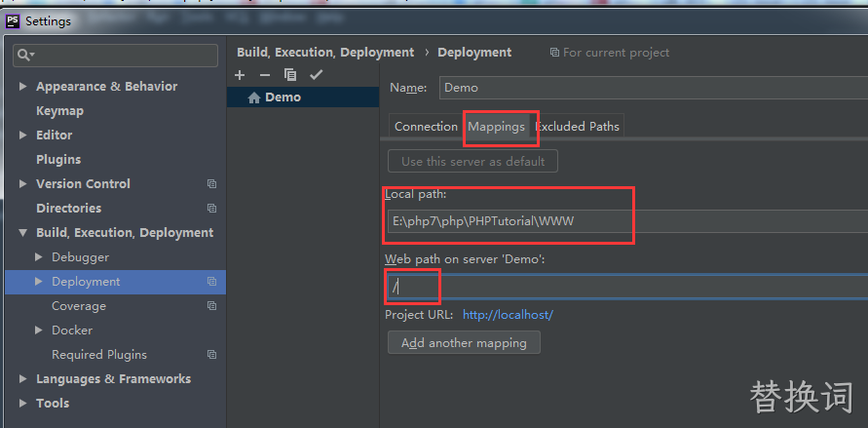Click the server Name field
The image size is (868, 428).
pyautogui.click(x=654, y=88)
